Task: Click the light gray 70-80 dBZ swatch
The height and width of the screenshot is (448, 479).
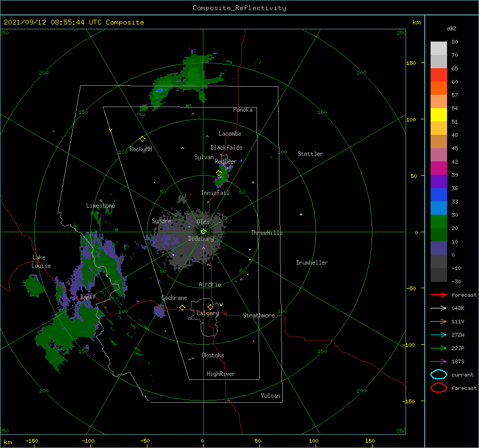Action: click(439, 48)
